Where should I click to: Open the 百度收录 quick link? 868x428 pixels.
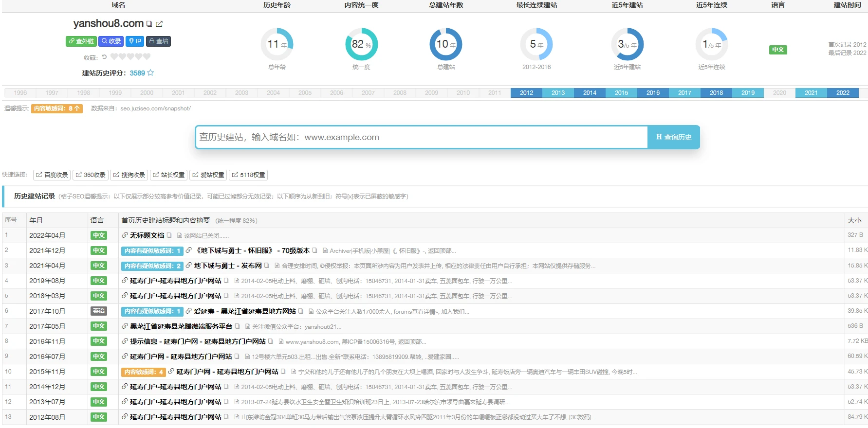click(52, 175)
